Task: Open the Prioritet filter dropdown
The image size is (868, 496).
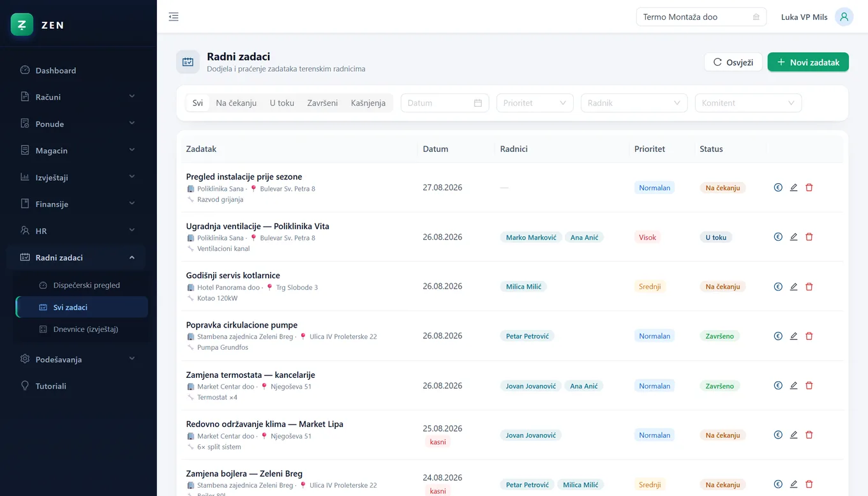Action: click(535, 103)
